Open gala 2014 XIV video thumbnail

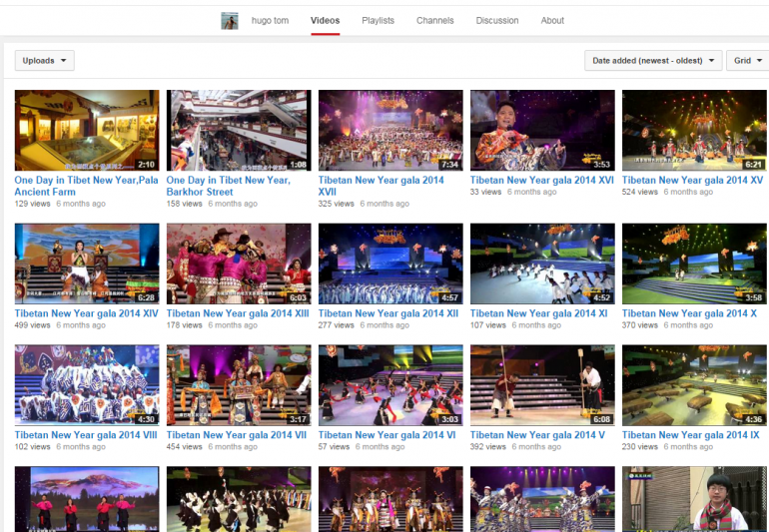point(87,264)
